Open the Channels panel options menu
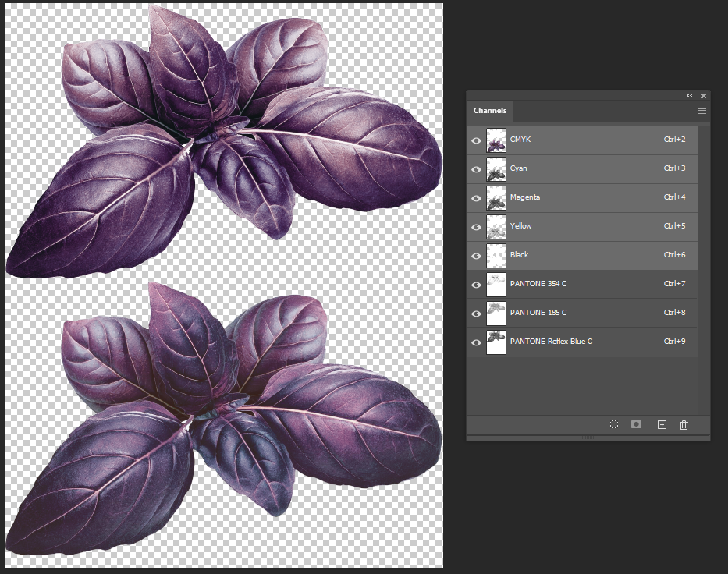The height and width of the screenshot is (574, 728). (x=701, y=112)
